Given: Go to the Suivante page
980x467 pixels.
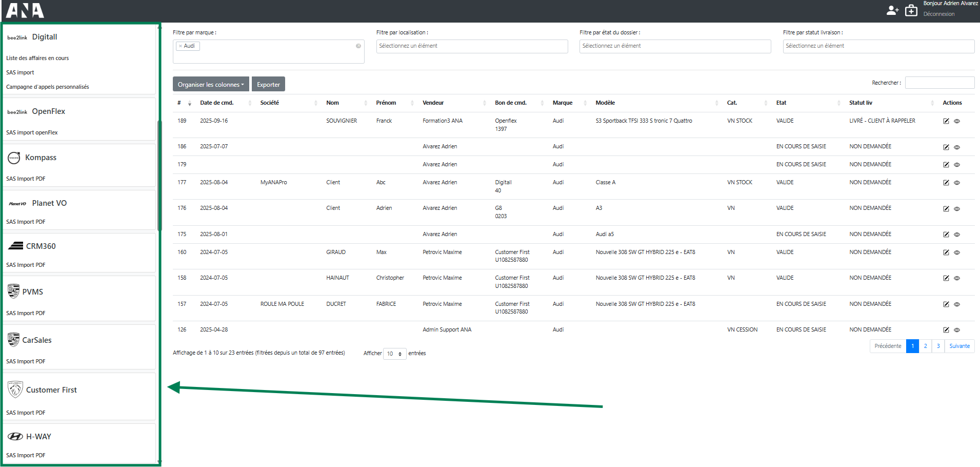Looking at the screenshot, I should pyautogui.click(x=959, y=346).
